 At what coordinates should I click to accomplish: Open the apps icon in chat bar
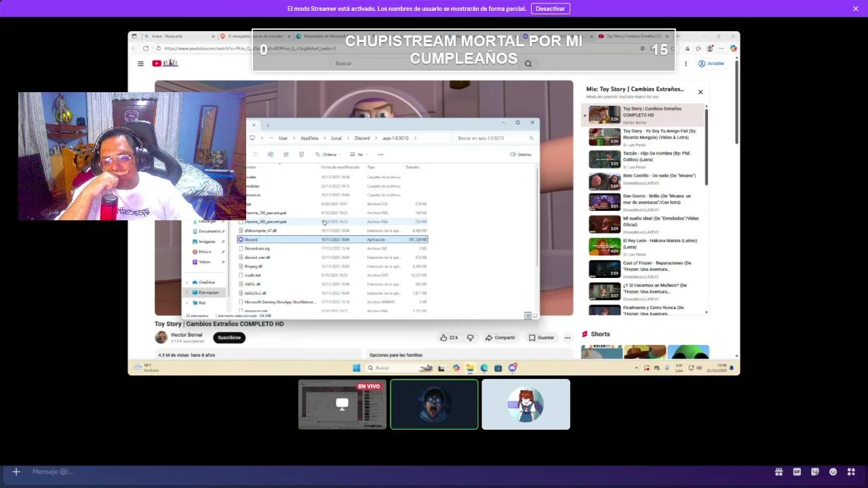point(852,472)
